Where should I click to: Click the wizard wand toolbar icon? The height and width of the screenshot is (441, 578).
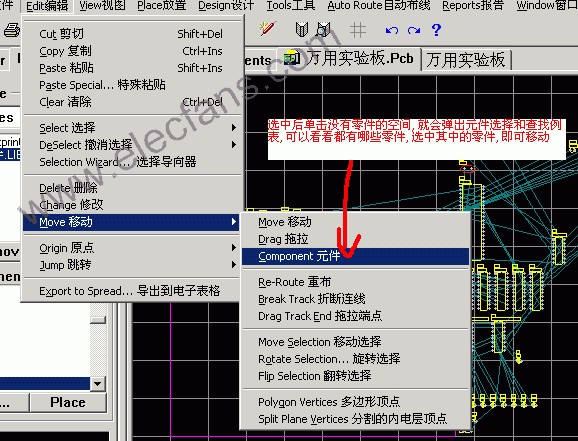click(x=267, y=29)
